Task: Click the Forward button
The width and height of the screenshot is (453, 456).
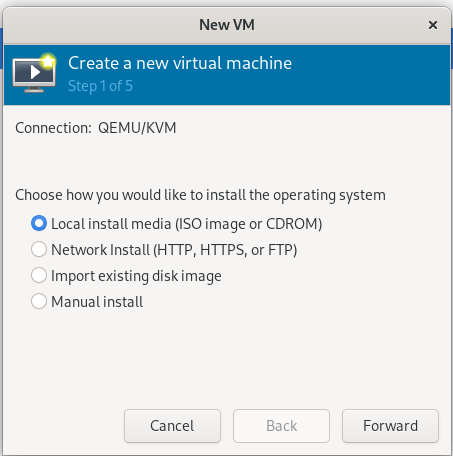Action: pyautogui.click(x=390, y=426)
